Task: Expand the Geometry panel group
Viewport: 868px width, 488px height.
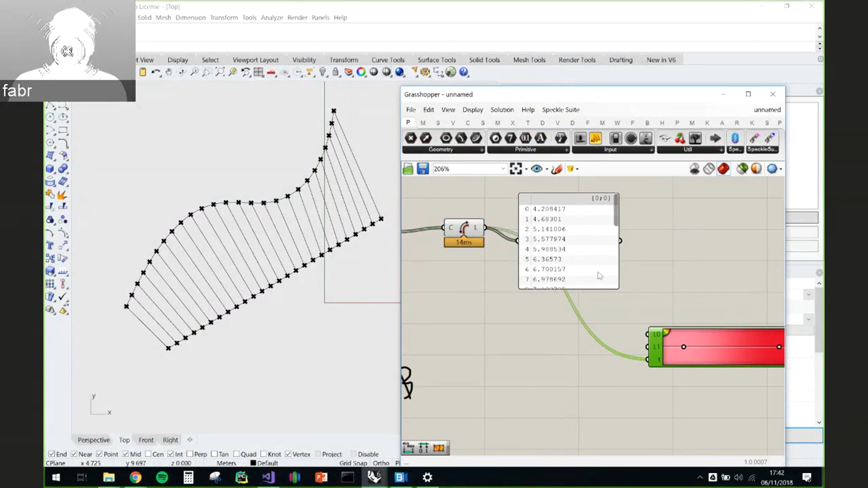Action: [482, 150]
